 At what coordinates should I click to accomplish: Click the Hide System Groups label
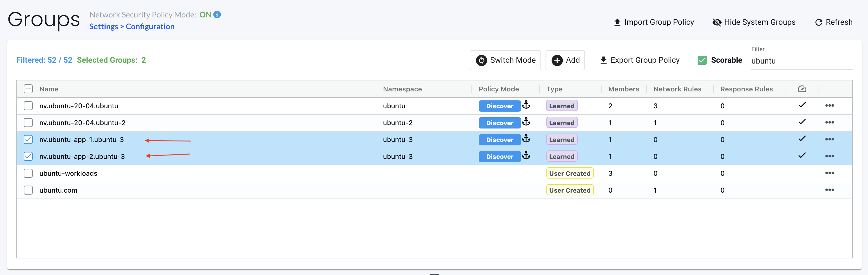click(x=760, y=22)
